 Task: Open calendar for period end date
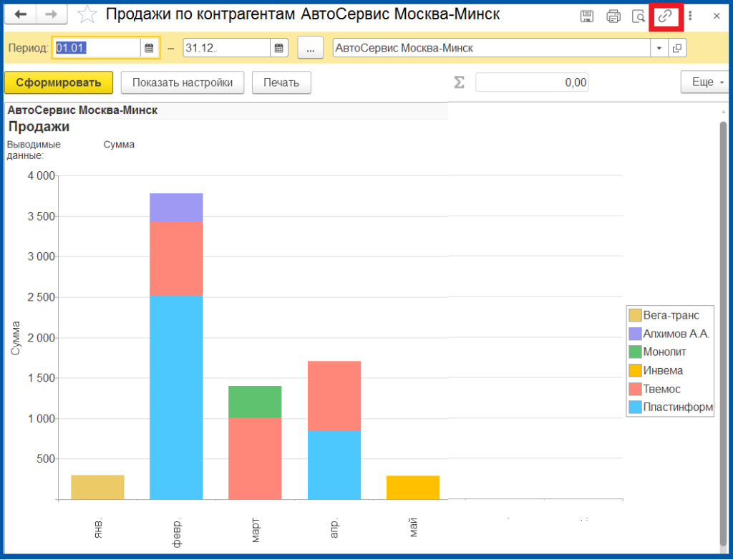coord(278,48)
